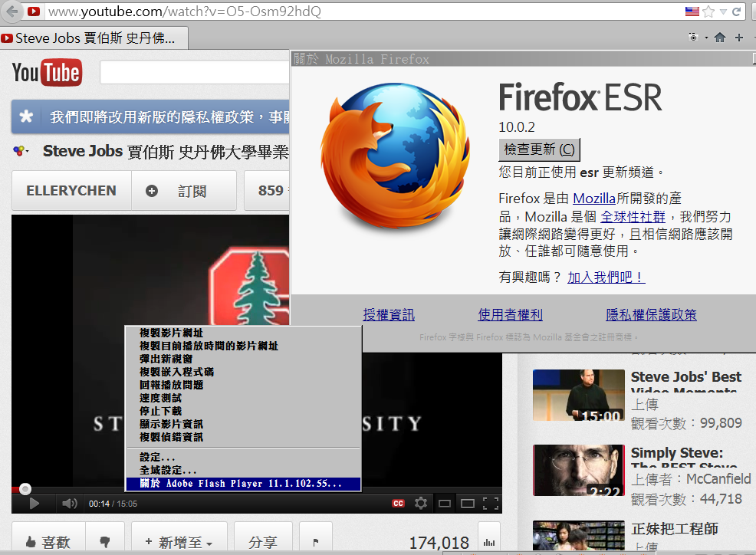Play the video with play button
Viewport: 756px width, 555px height.
(35, 504)
